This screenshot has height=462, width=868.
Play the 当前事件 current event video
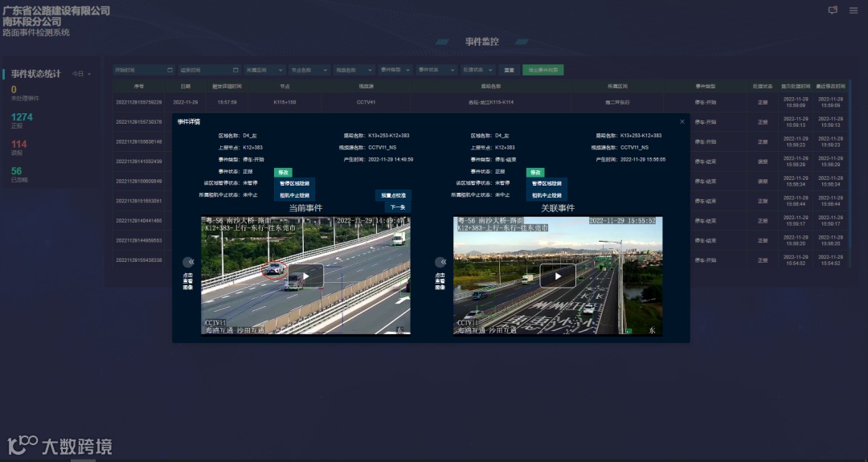[305, 276]
